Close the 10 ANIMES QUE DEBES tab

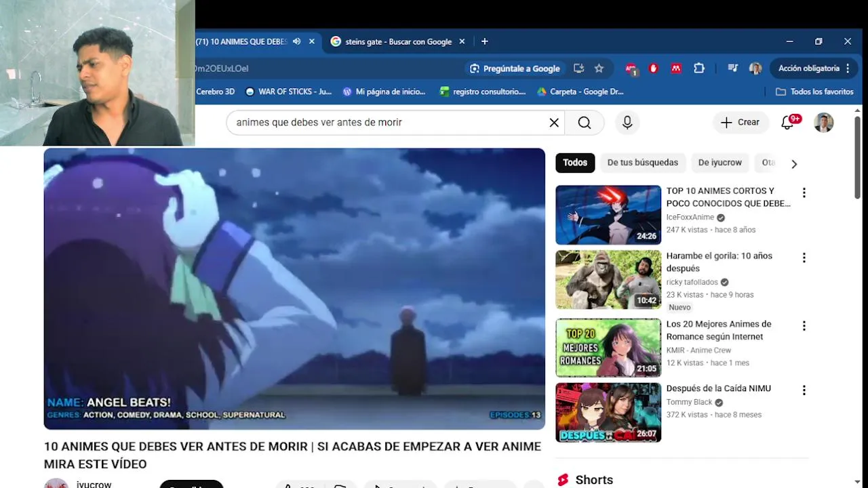pyautogui.click(x=312, y=41)
